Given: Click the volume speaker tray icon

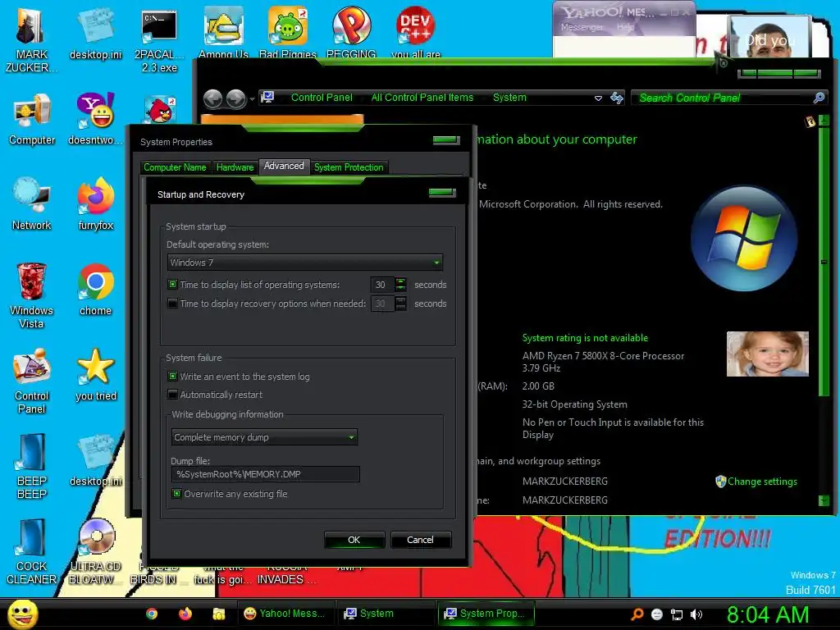Looking at the screenshot, I should point(696,614).
